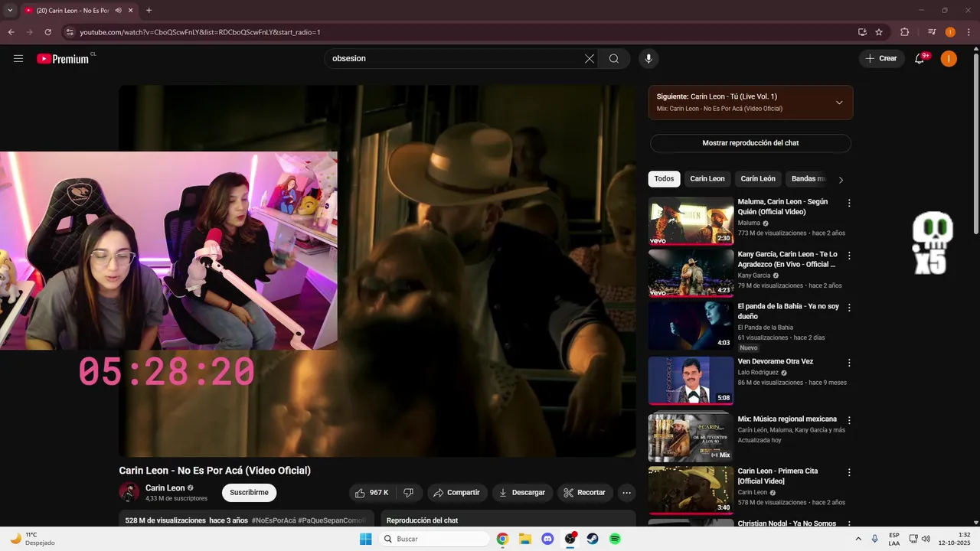The width and height of the screenshot is (980, 551).
Task: Like the video with 967 K thumbs up
Action: pyautogui.click(x=373, y=493)
